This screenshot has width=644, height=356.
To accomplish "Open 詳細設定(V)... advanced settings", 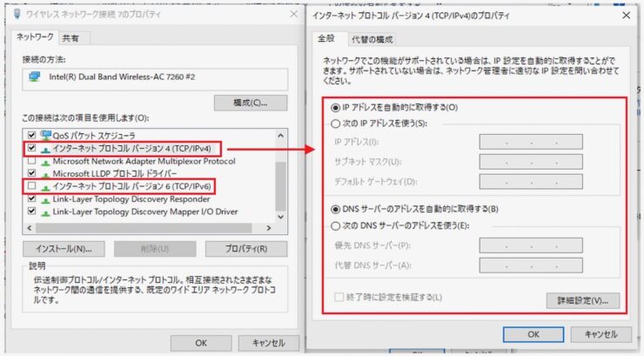I will coord(582,300).
